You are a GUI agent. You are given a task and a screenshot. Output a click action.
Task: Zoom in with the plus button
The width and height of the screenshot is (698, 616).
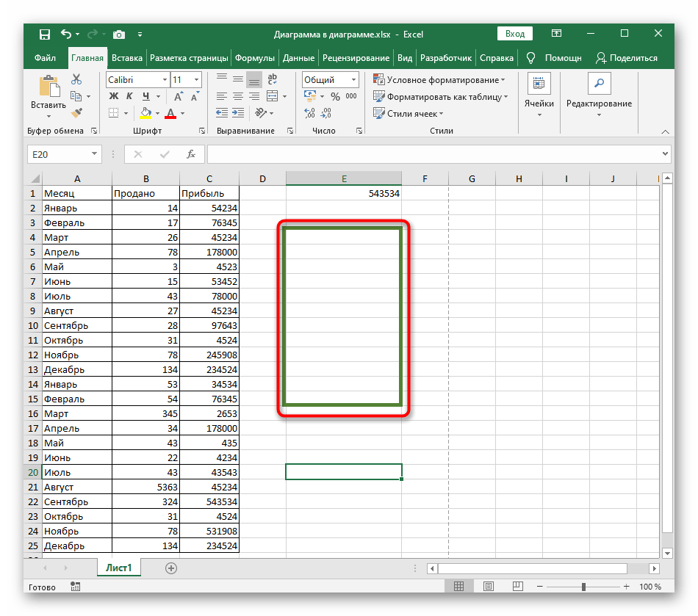[x=626, y=587]
